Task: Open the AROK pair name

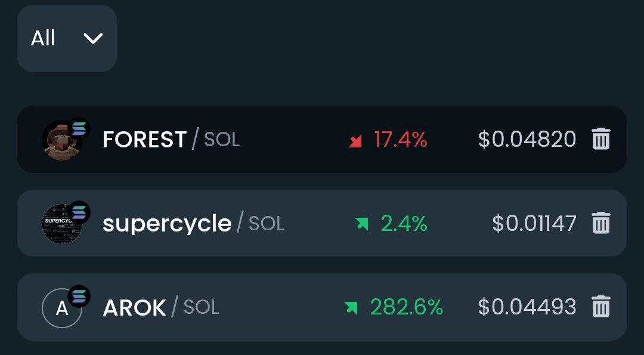Action: 161,307
